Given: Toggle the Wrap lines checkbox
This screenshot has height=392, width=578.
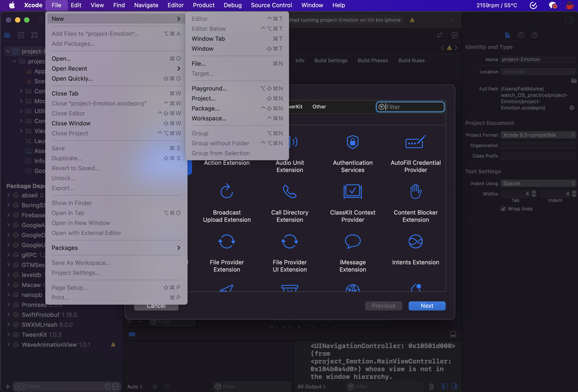Looking at the screenshot, I should 503,208.
